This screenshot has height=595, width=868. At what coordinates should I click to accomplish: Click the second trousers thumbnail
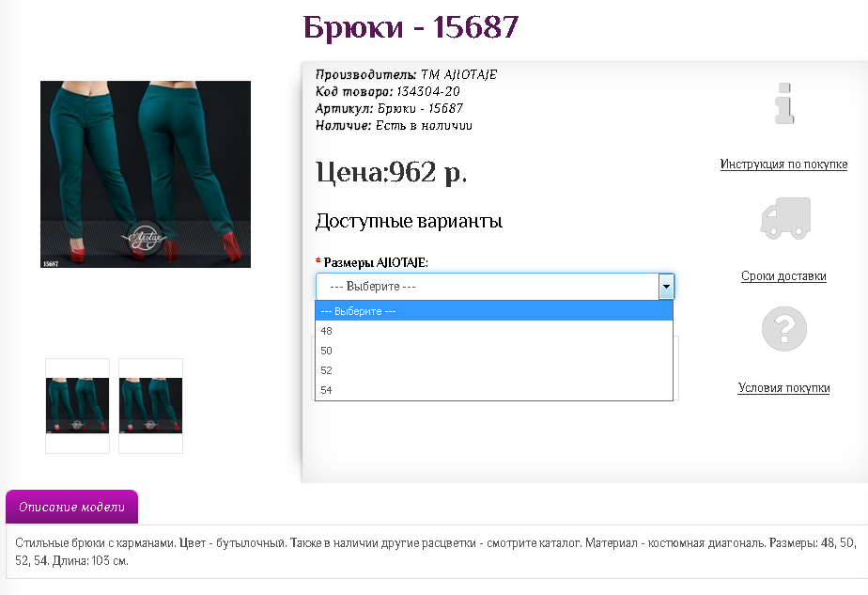[x=150, y=405]
